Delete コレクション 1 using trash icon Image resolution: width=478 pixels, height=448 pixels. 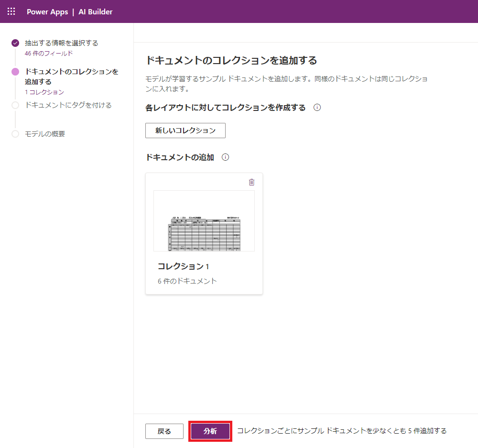pyautogui.click(x=251, y=182)
